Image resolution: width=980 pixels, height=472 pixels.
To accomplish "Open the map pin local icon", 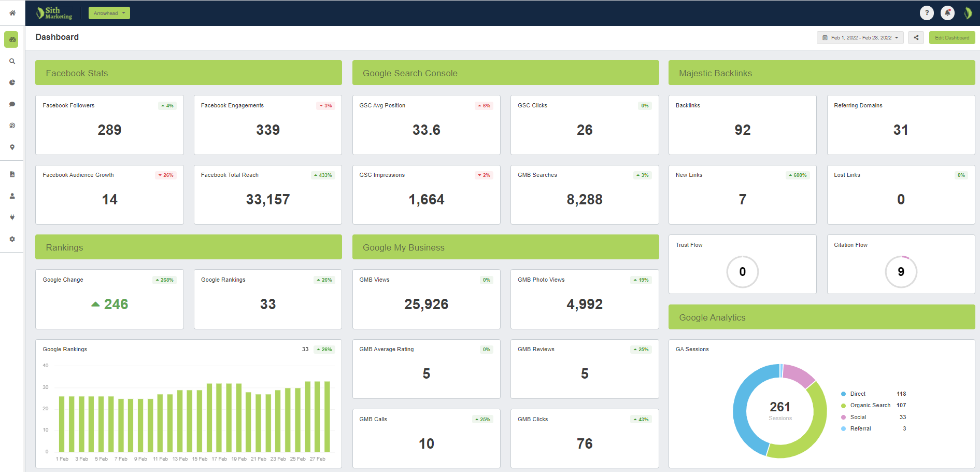I will pos(12,147).
